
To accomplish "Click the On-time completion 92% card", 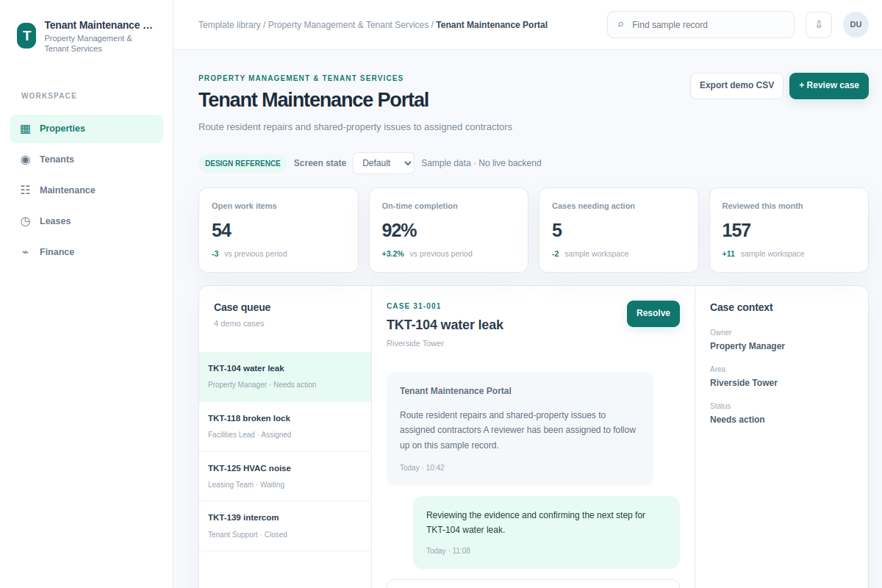I will [448, 230].
